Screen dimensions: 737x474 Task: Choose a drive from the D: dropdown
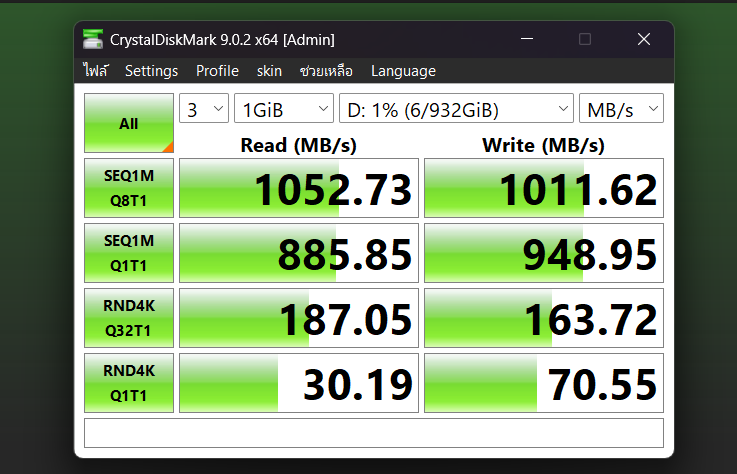[456, 110]
